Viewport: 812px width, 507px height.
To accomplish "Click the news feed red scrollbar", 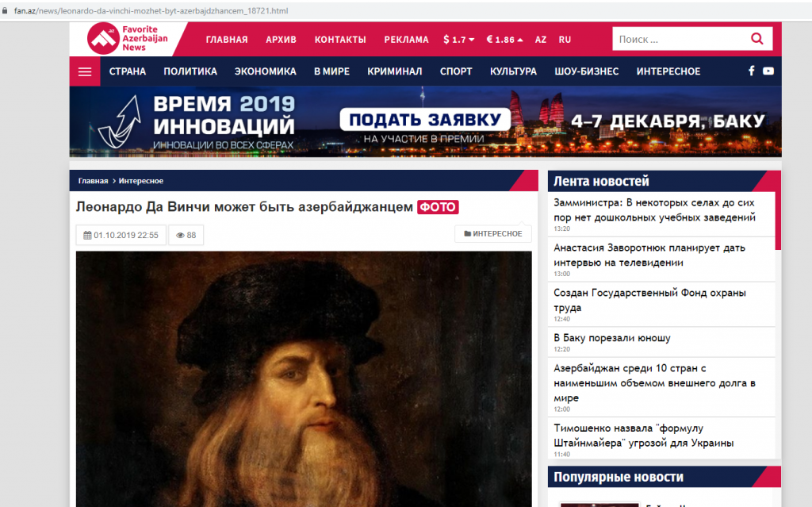I will pos(778,221).
